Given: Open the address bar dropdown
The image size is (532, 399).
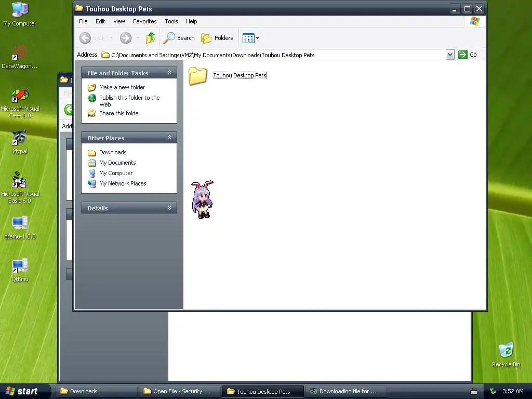Looking at the screenshot, I should coord(450,55).
